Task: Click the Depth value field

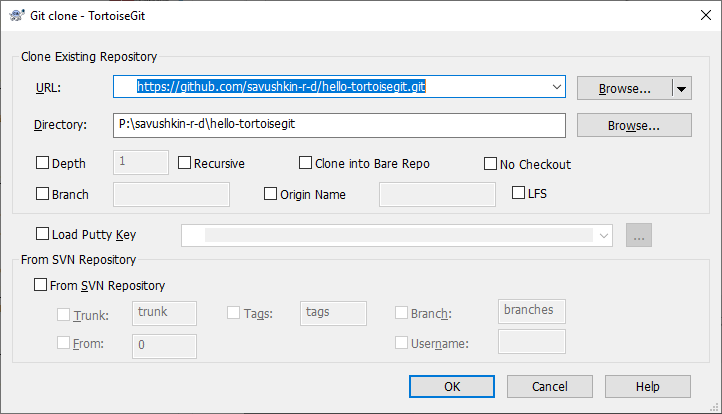Action: 141,162
